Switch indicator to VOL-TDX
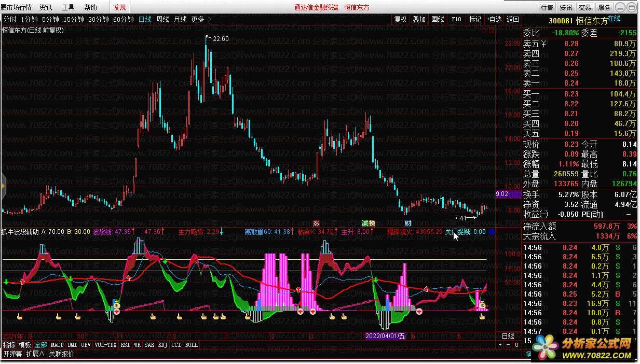 pyautogui.click(x=105, y=345)
